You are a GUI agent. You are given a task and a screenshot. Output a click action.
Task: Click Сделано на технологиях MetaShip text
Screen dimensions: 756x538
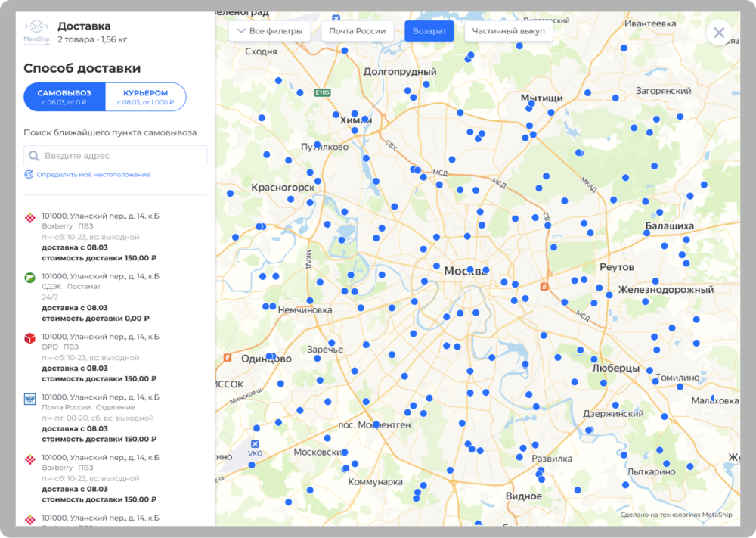tap(676, 515)
